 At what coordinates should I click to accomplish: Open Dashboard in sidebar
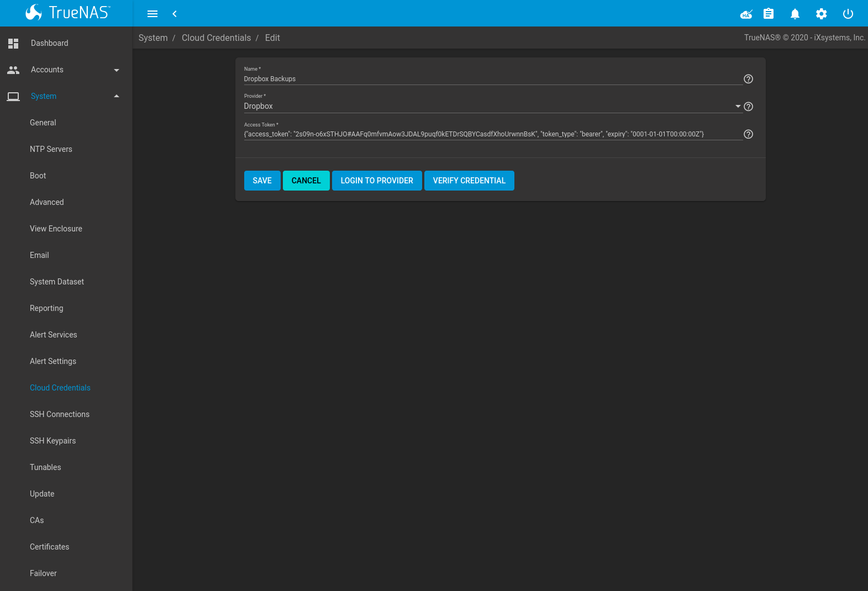[x=50, y=43]
